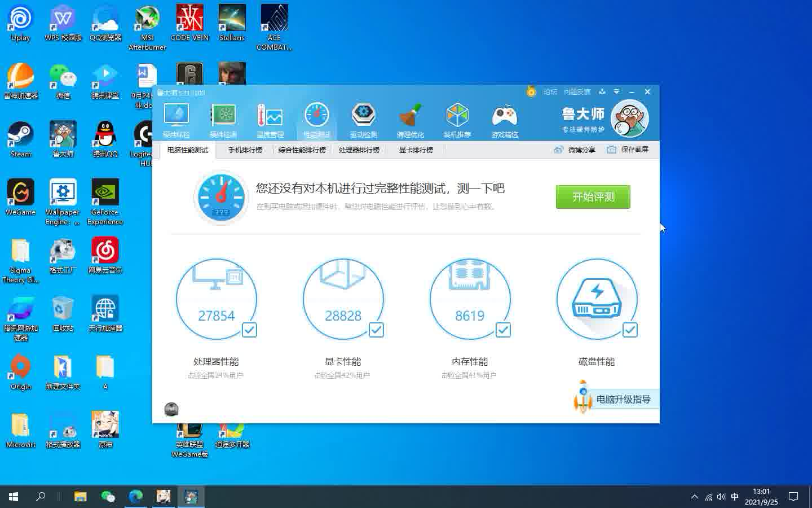Screen dimensions: 812x508
Task: Open 回收站 recycle bin
Action: (63, 314)
